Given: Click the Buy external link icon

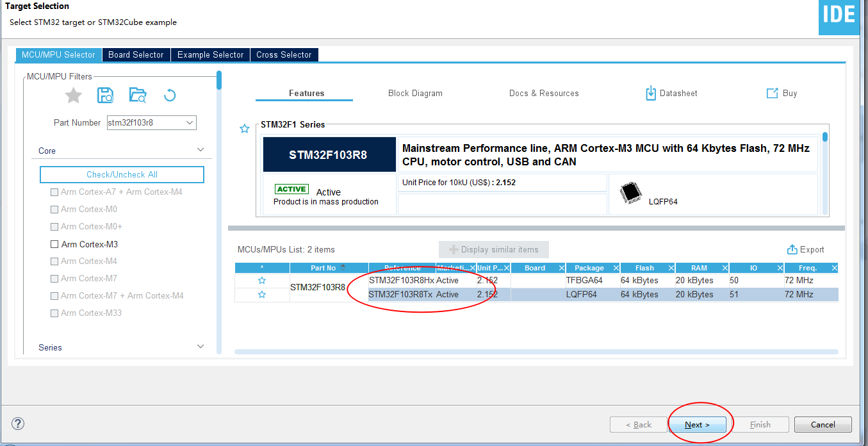Looking at the screenshot, I should pyautogui.click(x=772, y=93).
